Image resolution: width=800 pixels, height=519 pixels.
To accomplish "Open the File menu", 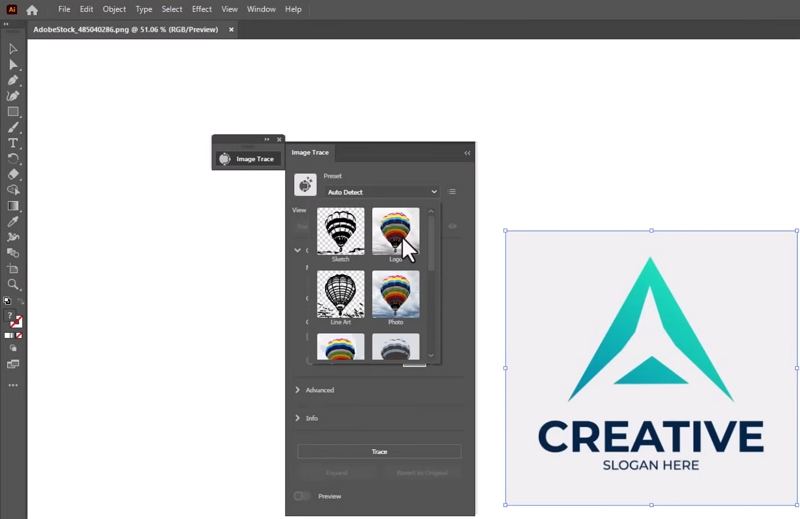I will 64,9.
